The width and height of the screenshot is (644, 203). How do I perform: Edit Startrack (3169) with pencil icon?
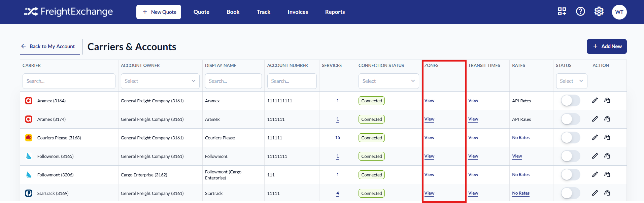(x=595, y=193)
